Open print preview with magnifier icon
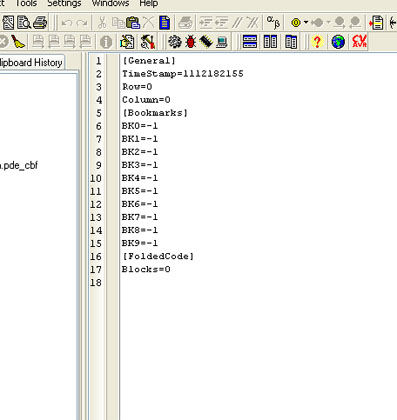The width and height of the screenshot is (397, 420). 24,23
